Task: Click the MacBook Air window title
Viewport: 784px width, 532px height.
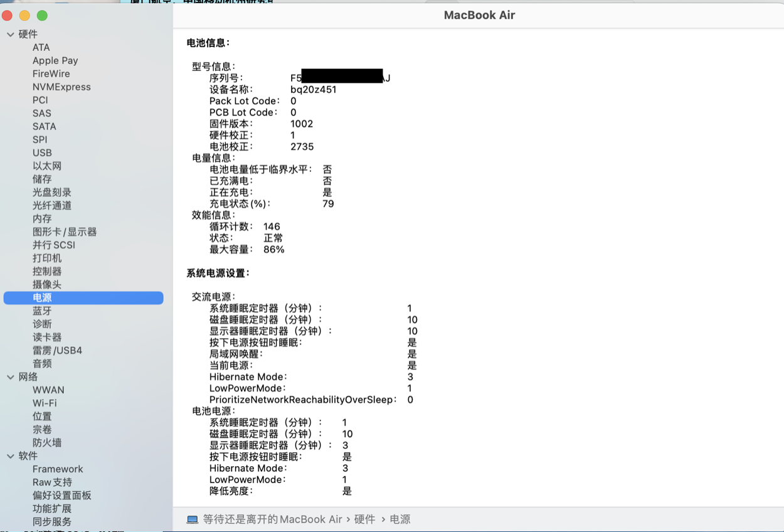Action: [x=479, y=15]
